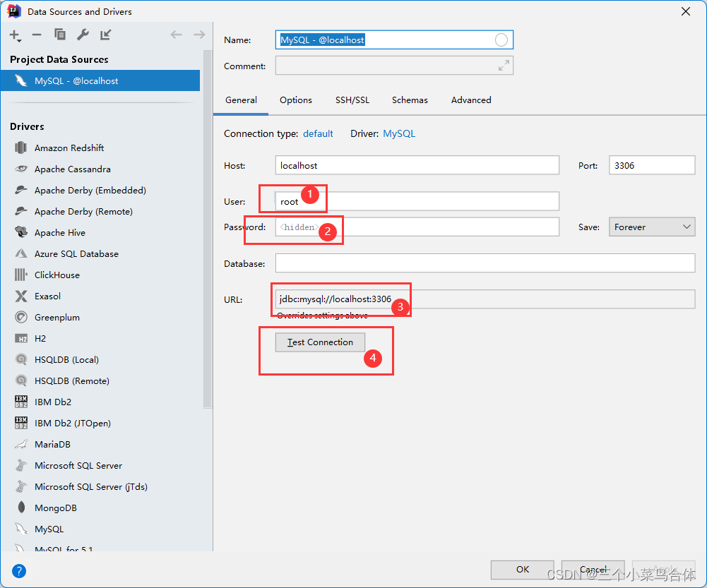Click the MySQL driver link
Viewport: 707px width, 588px height.
coord(399,134)
